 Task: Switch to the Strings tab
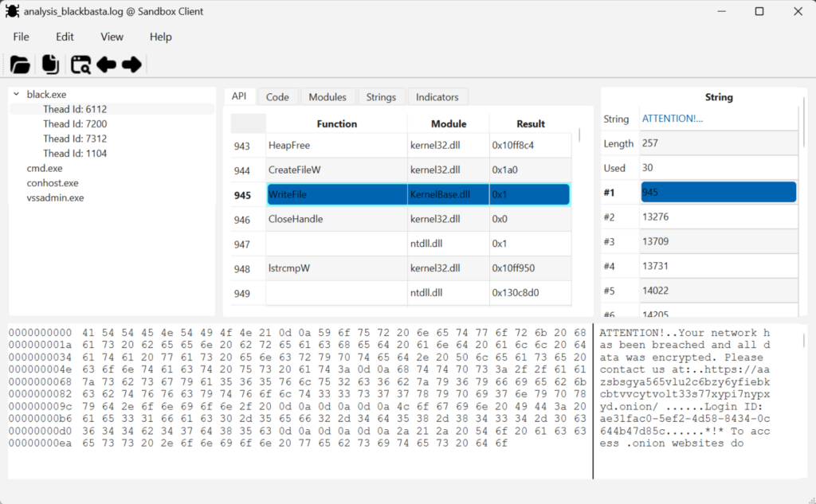click(381, 97)
